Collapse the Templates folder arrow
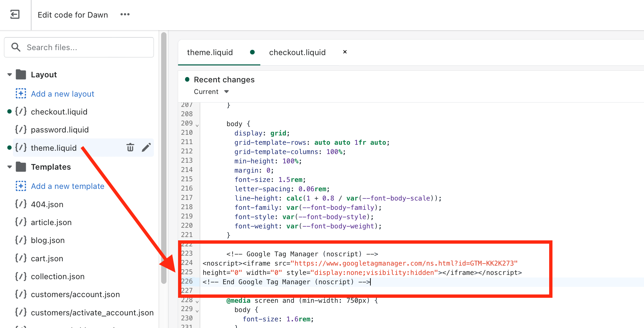Viewport: 644px width, 328px height. tap(10, 167)
